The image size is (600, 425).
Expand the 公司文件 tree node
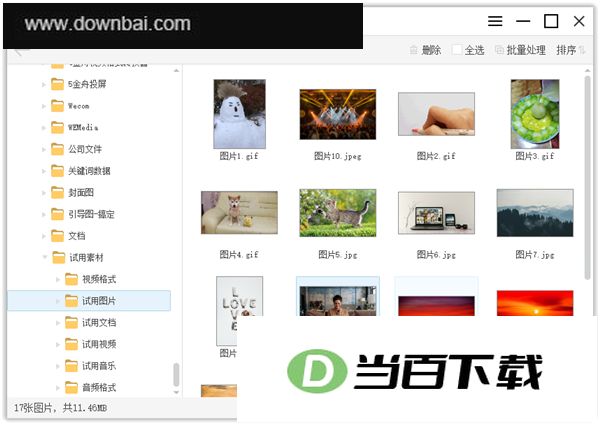(x=44, y=149)
